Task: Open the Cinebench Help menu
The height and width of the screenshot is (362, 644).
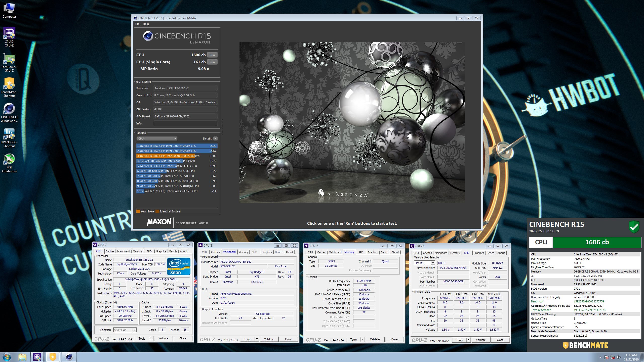Action: (x=146, y=24)
